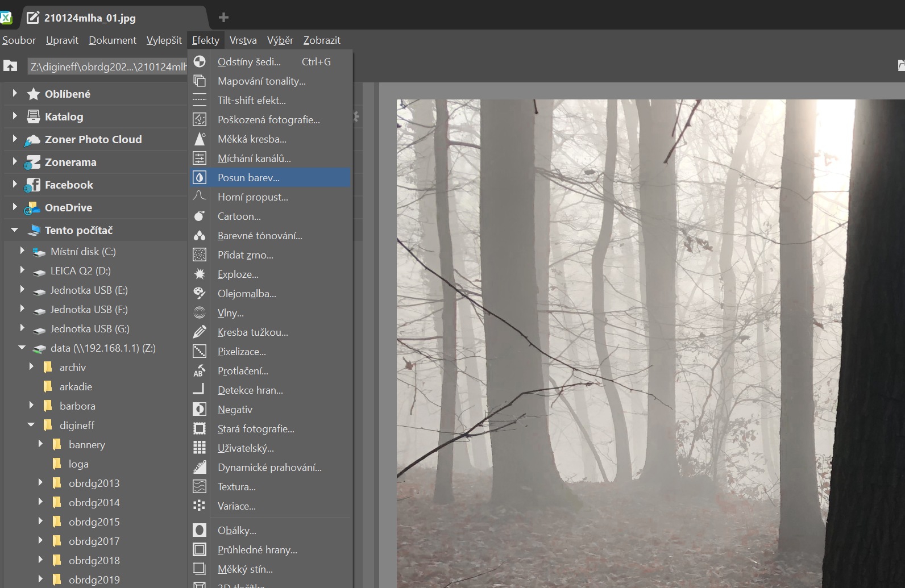905x588 pixels.
Task: Click the Dynamické prahování icon
Action: point(200,467)
